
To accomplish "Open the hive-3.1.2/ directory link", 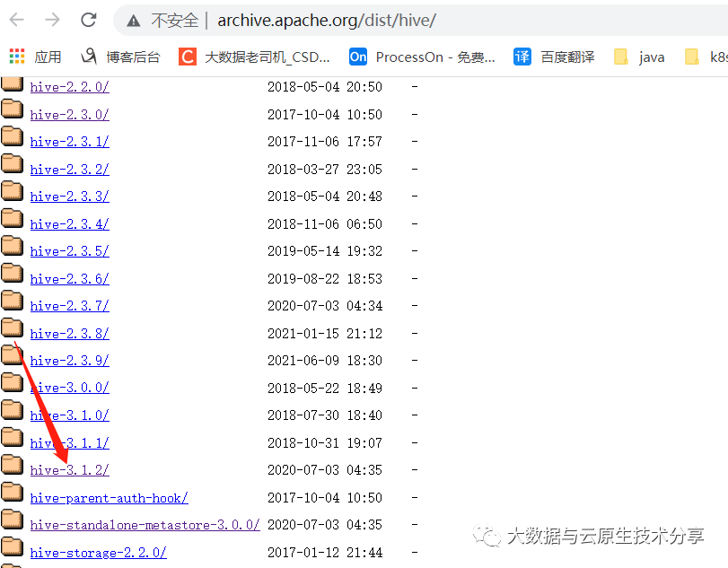I will [x=70, y=470].
